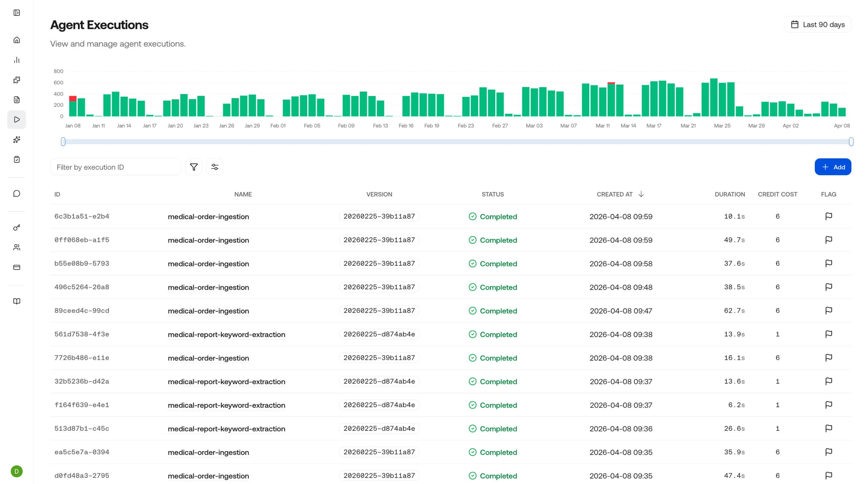
Task: Click the Flag column header
Action: [x=829, y=195]
